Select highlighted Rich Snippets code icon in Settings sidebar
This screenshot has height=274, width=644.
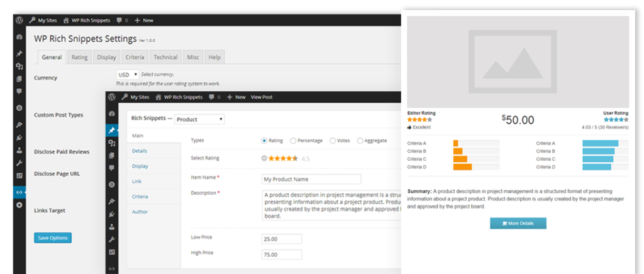point(19,192)
